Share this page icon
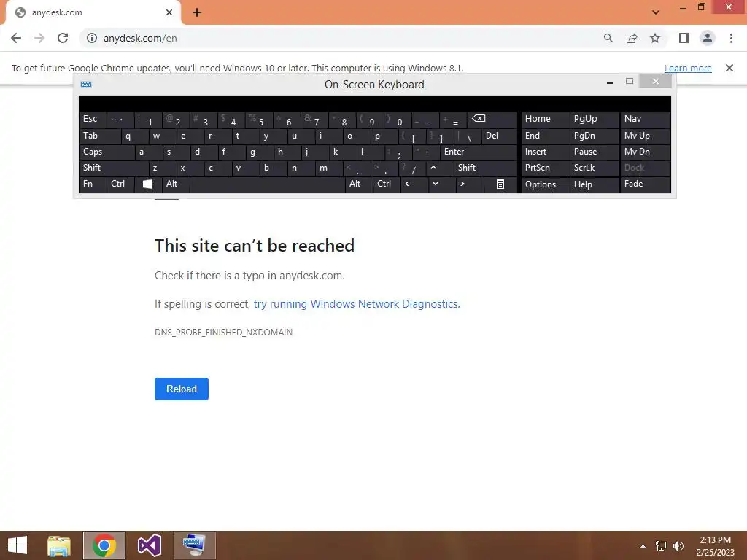The width and height of the screenshot is (747, 560). (632, 38)
